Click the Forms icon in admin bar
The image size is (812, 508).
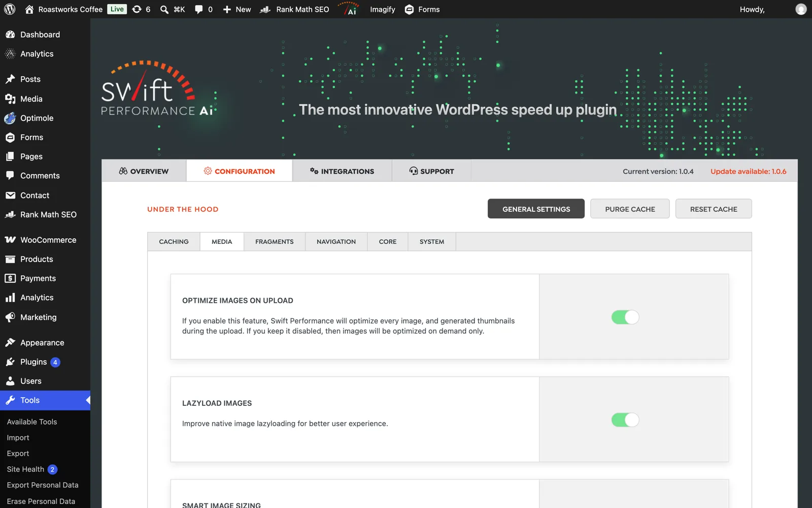409,9
